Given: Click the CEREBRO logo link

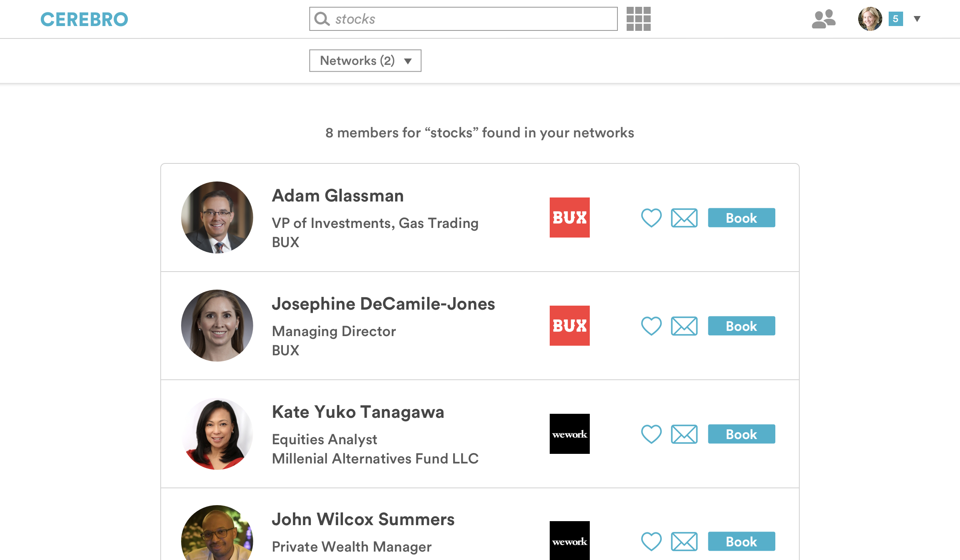Looking at the screenshot, I should click(84, 19).
